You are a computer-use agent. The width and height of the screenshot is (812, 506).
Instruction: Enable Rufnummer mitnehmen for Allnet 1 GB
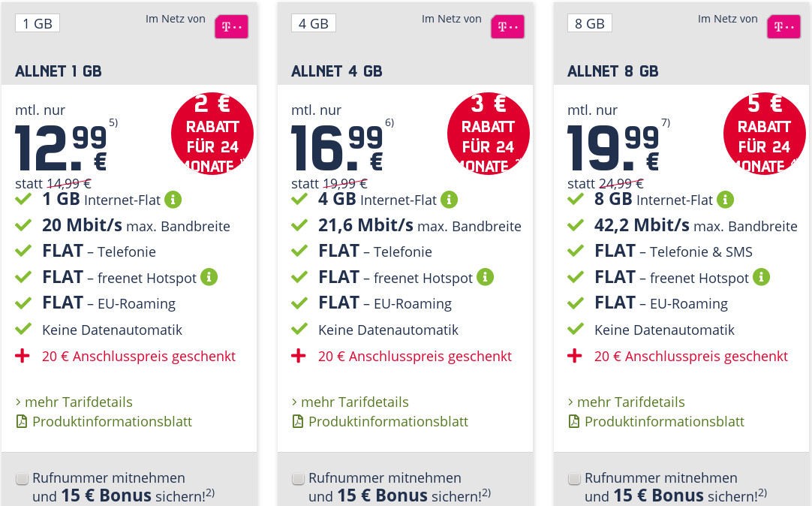tap(23, 477)
